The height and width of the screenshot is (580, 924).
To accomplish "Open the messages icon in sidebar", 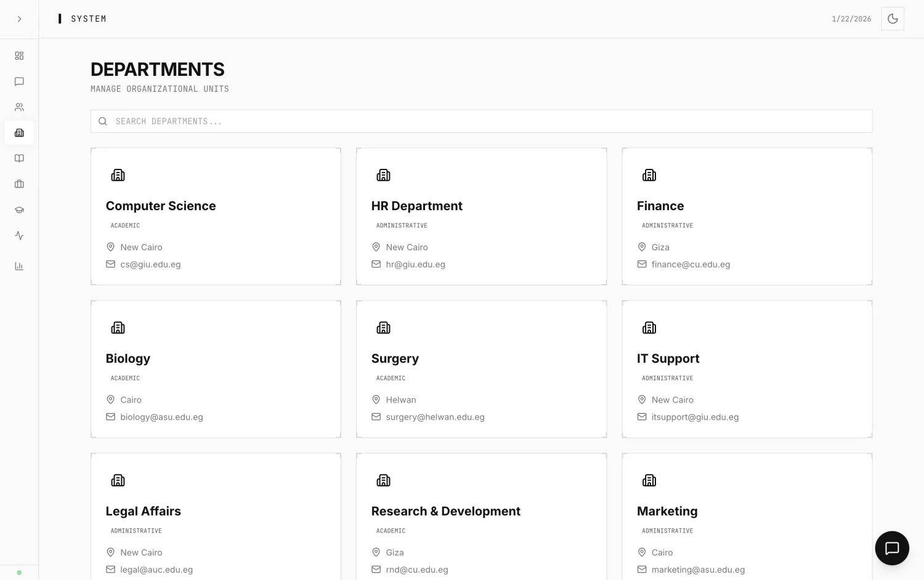I will tap(19, 81).
